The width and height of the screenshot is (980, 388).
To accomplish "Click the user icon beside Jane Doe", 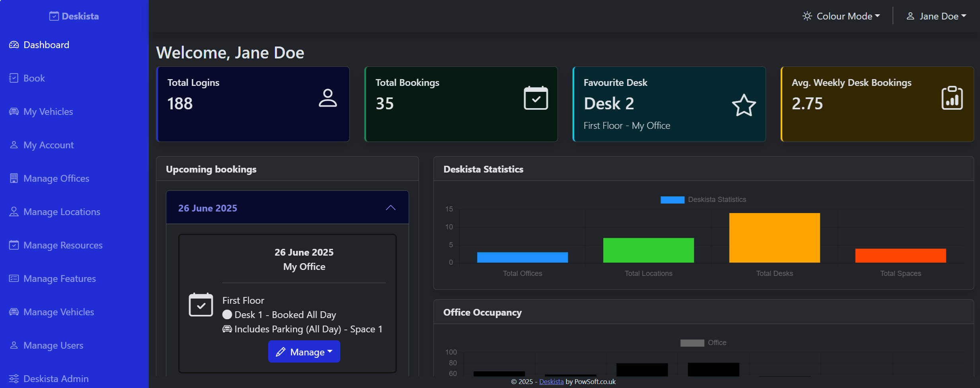I will [910, 16].
